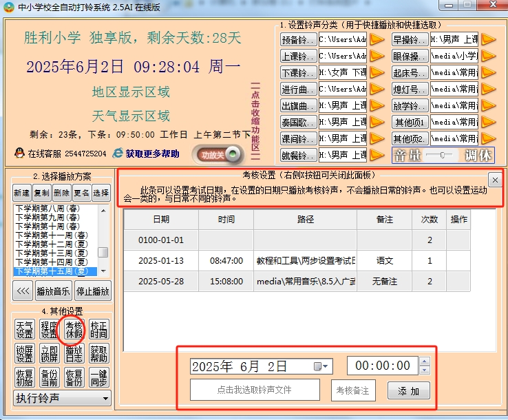508x420 pixels.
Task: Click 播放音乐 button
Action: [x=53, y=291]
